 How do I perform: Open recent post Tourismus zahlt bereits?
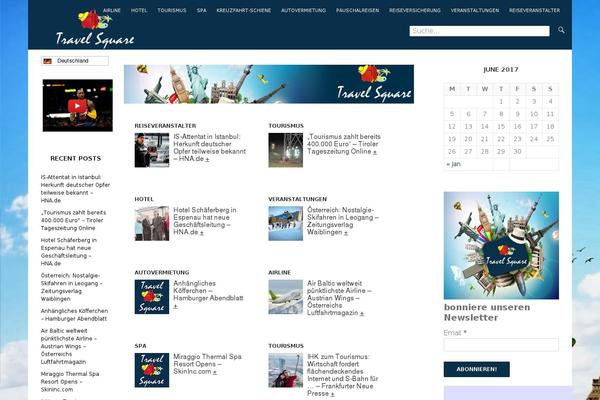(73, 220)
